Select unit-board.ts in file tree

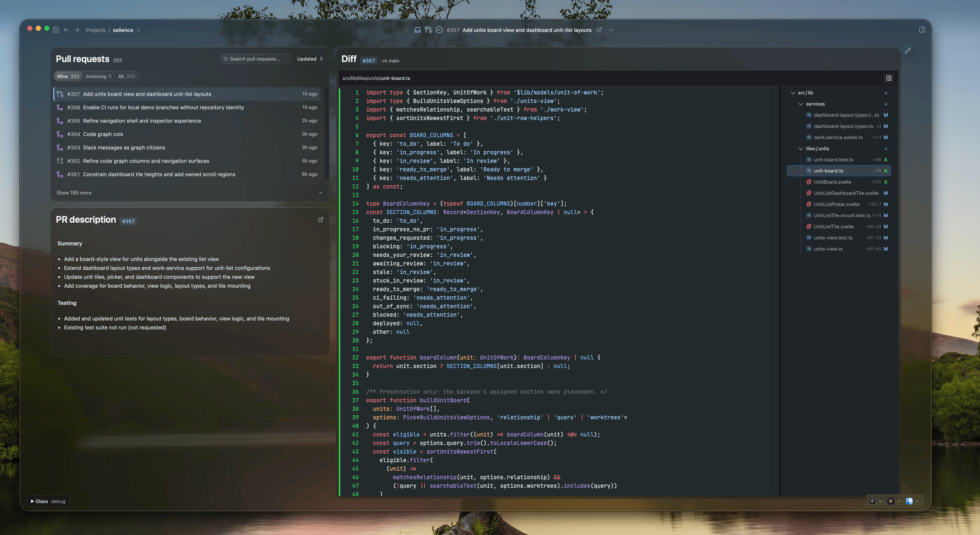click(x=839, y=171)
